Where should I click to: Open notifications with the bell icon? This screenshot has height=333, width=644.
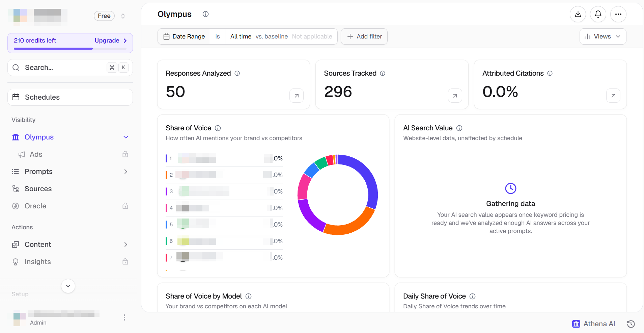[598, 14]
